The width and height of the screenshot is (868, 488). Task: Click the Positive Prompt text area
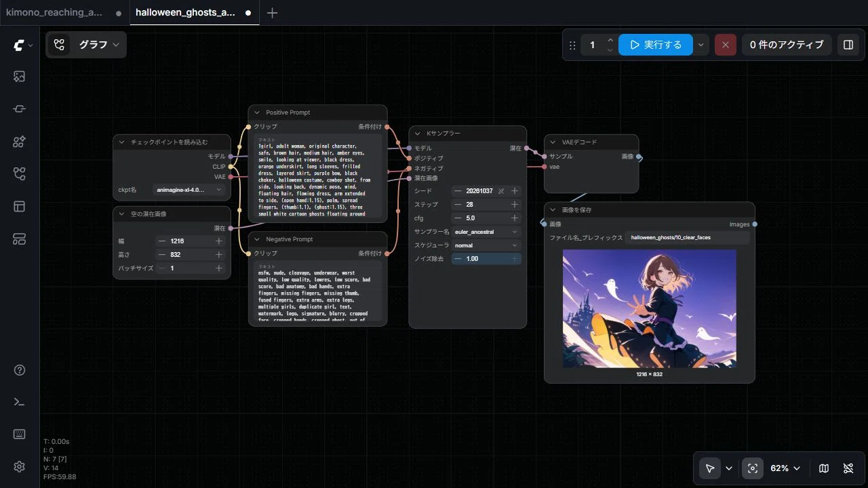(x=317, y=177)
